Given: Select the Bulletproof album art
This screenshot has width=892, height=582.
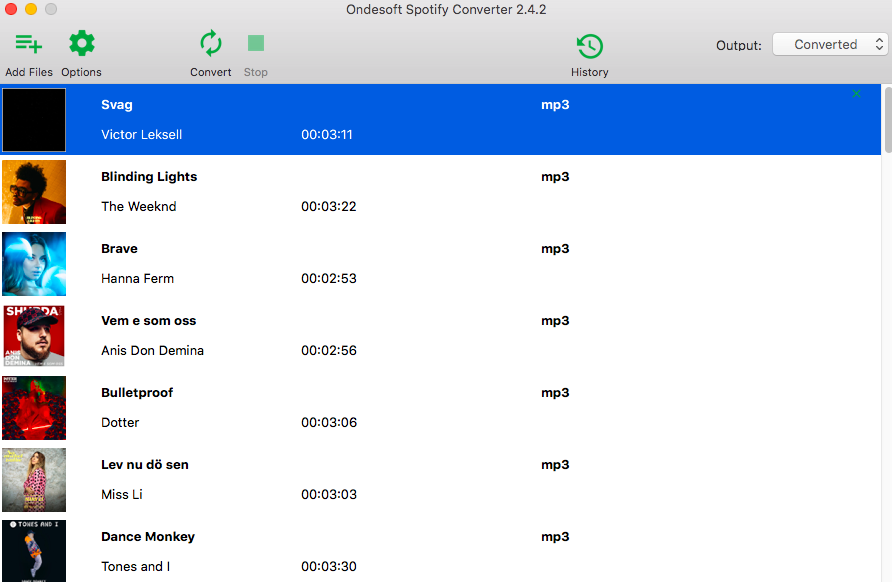Looking at the screenshot, I should tap(34, 408).
